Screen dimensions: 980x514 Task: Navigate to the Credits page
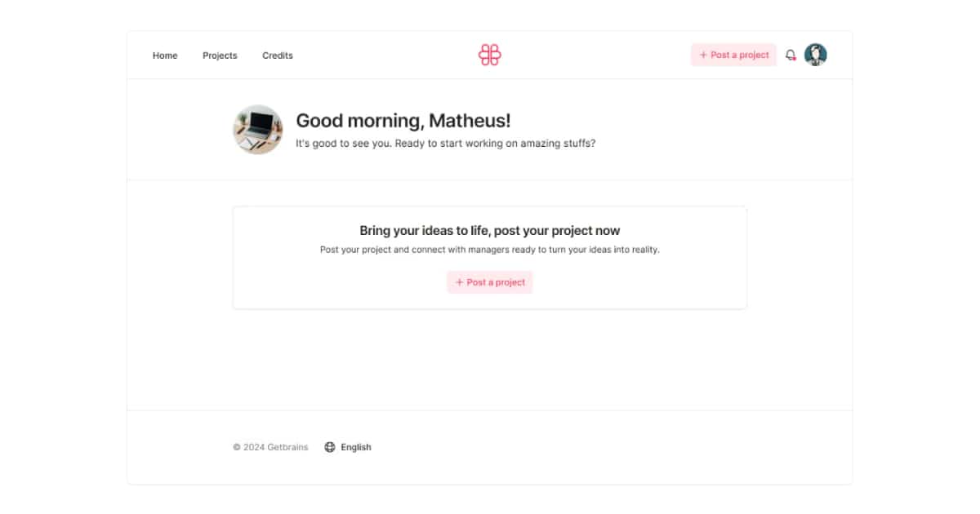click(x=278, y=55)
